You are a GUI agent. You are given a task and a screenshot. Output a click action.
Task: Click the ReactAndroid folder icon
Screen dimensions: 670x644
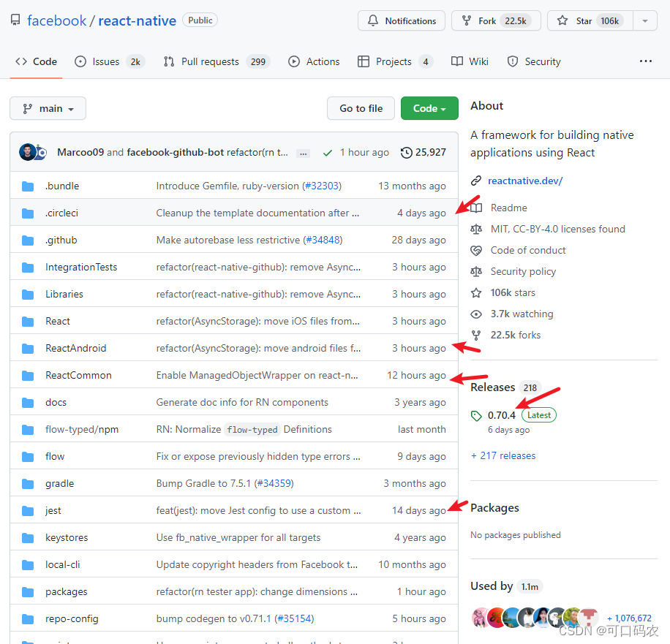click(28, 349)
